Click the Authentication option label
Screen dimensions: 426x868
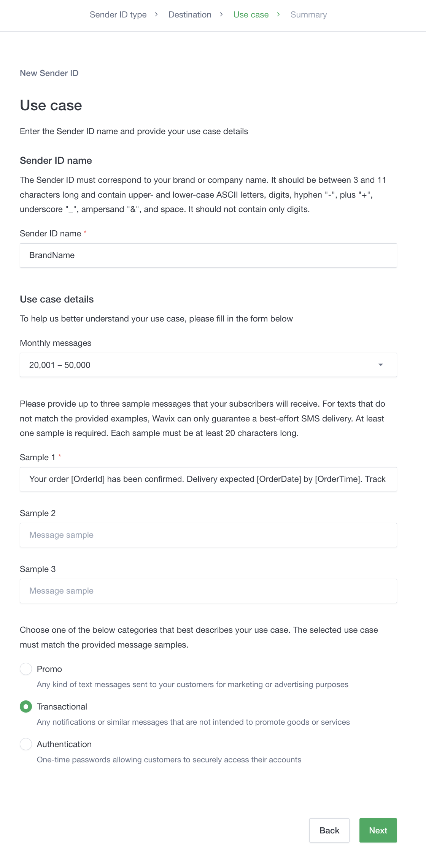[64, 744]
